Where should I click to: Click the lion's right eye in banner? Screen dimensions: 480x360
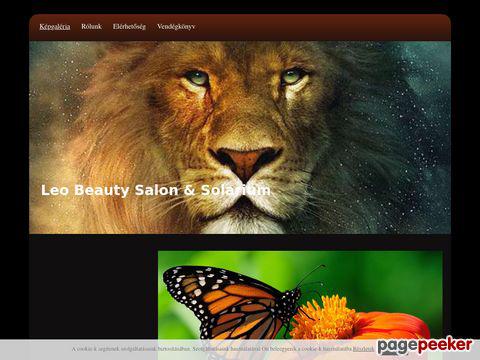pos(293,77)
